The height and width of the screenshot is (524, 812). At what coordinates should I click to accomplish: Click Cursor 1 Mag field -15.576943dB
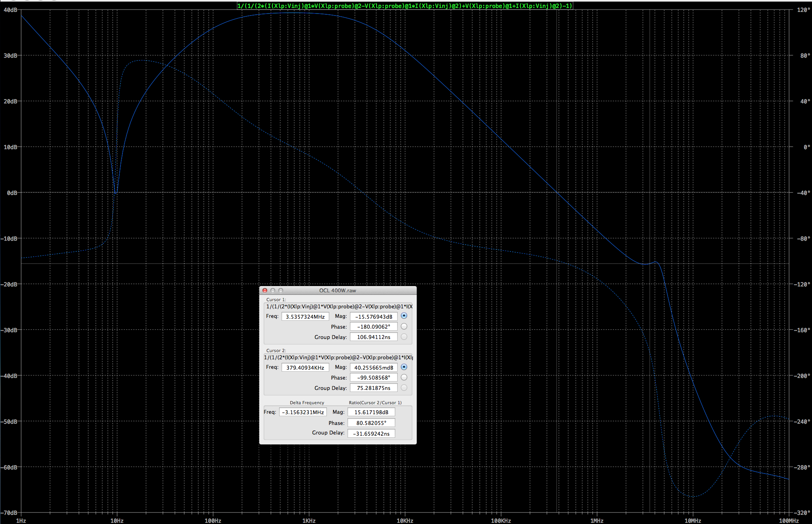(x=373, y=317)
